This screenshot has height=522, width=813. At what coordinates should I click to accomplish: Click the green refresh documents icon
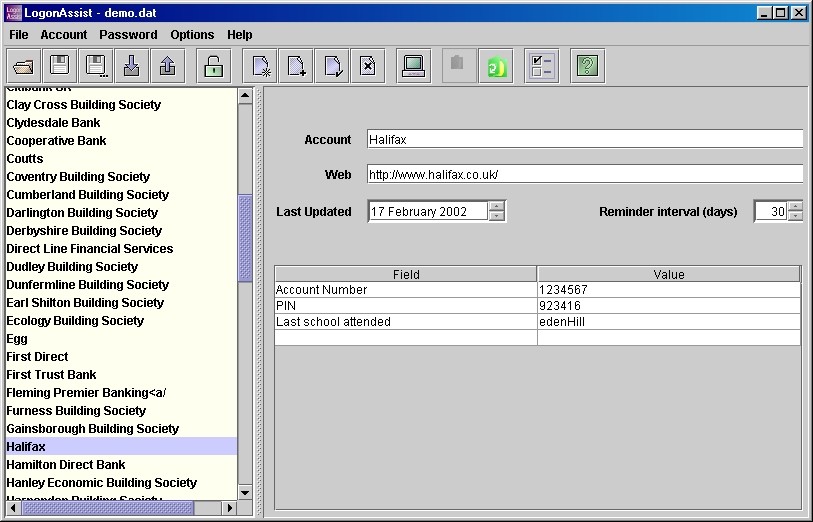point(496,66)
